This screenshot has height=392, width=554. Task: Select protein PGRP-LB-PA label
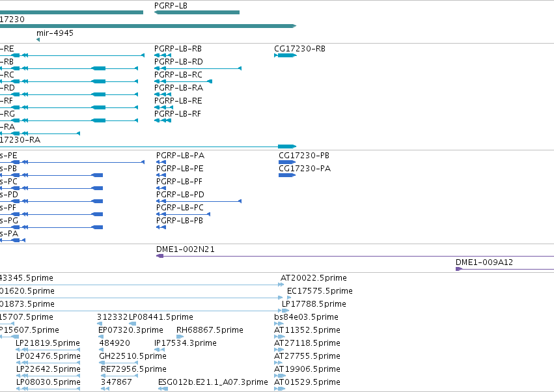pyautogui.click(x=180, y=156)
